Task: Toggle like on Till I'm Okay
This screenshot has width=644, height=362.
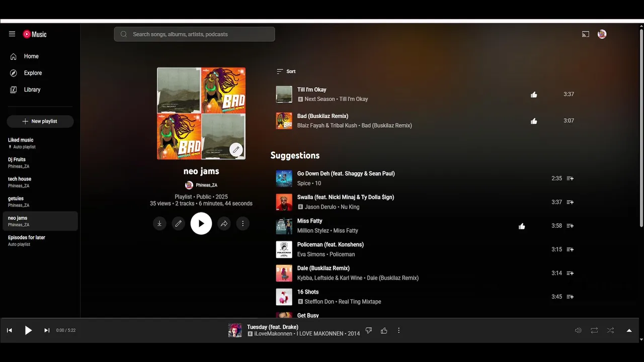Action: pyautogui.click(x=534, y=95)
